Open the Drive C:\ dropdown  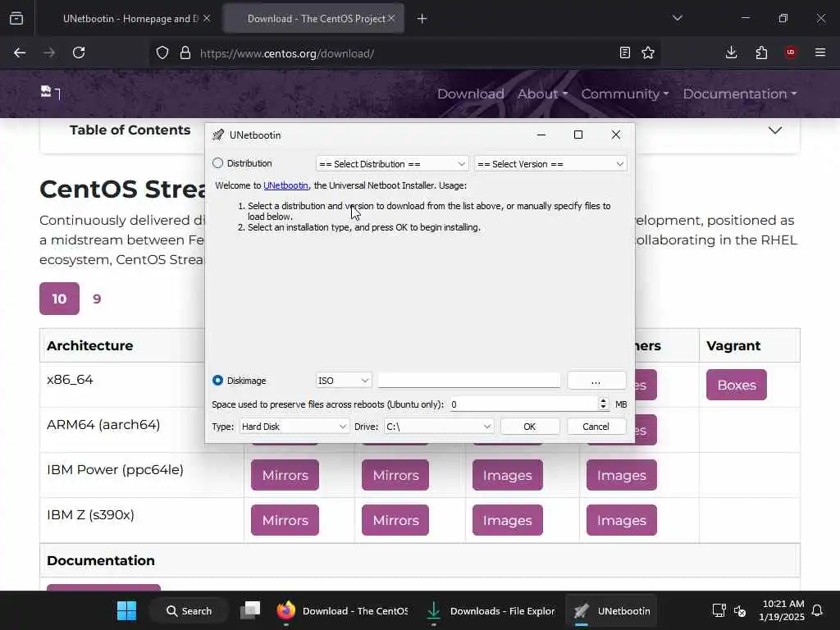click(438, 427)
